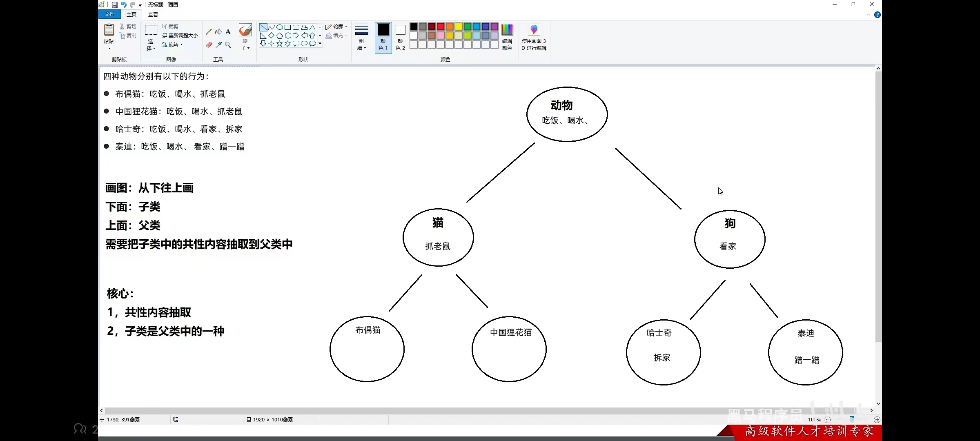Screen dimensions: 980x441
Task: Open the 文件 (File) menu
Action: [x=109, y=14]
